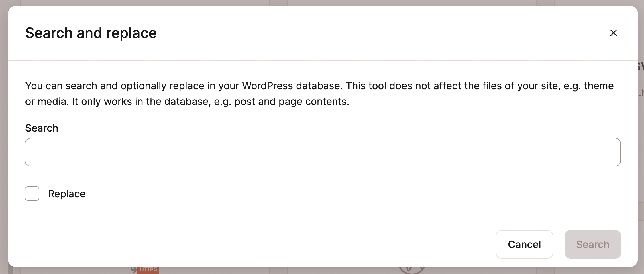This screenshot has width=644, height=274.
Task: Click the Replace checkbox label text
Action: click(x=67, y=194)
